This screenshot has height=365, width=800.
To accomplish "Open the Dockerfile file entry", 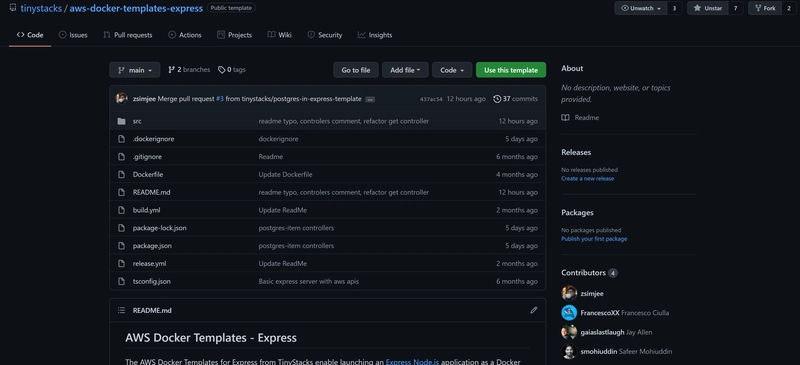I will (x=148, y=174).
